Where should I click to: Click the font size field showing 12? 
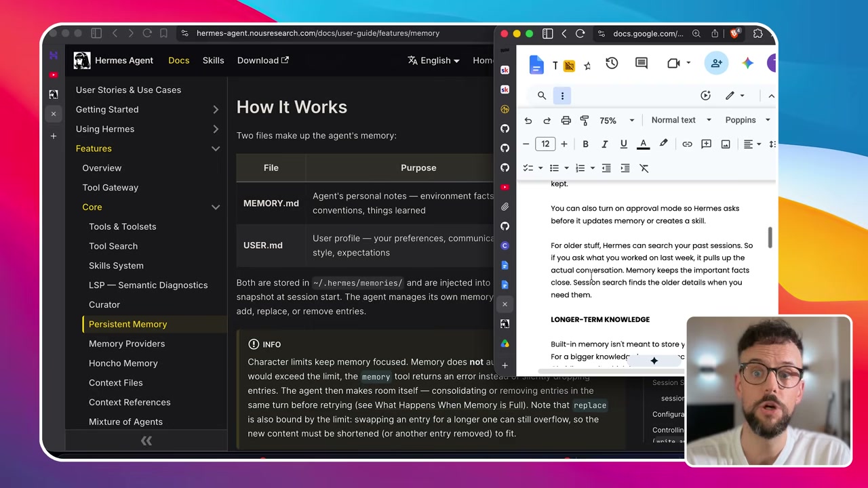545,144
